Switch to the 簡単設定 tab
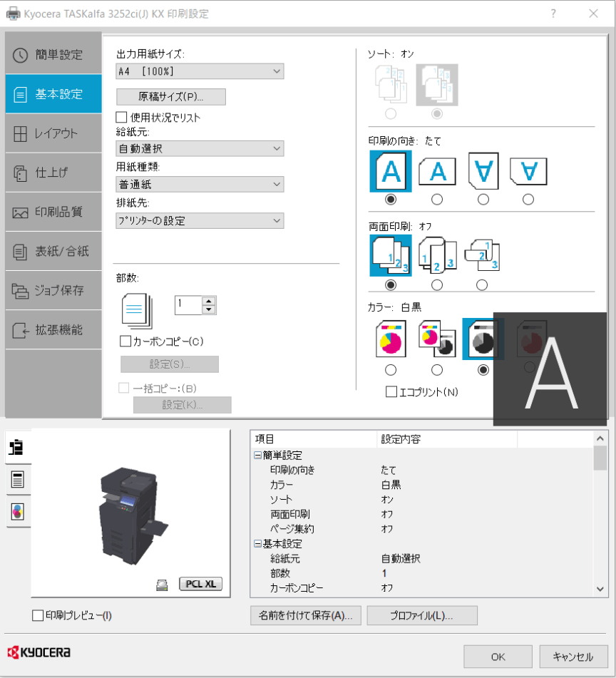 [x=53, y=55]
